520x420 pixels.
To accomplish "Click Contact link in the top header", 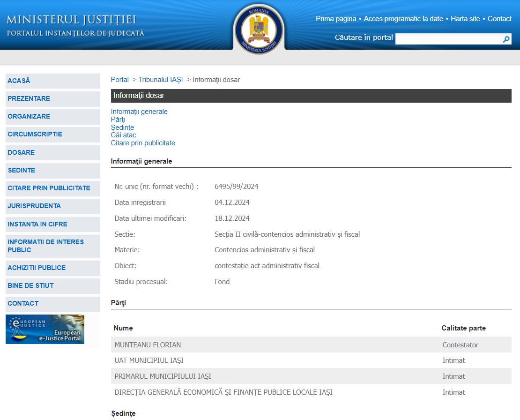I will click(499, 19).
